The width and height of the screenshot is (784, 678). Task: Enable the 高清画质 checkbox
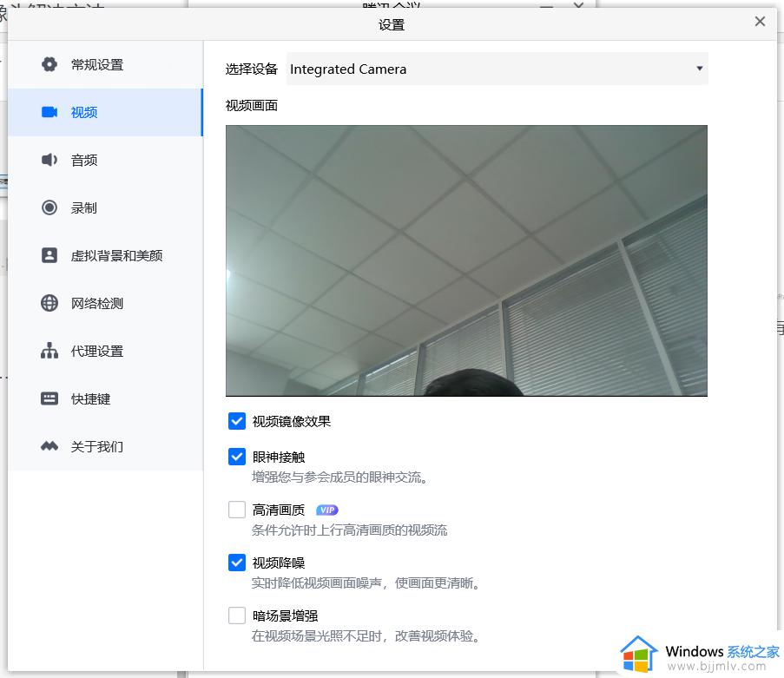coord(236,510)
